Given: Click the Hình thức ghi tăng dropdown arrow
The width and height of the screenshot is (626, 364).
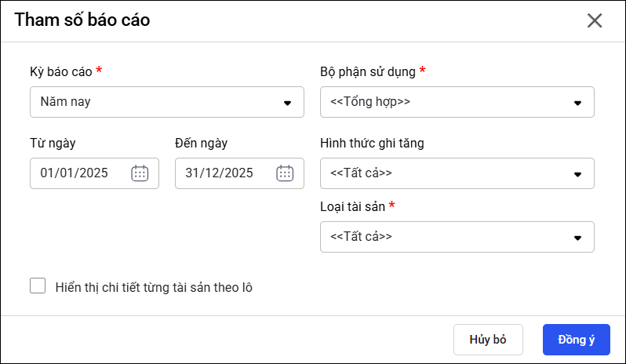Looking at the screenshot, I should coord(577,173).
